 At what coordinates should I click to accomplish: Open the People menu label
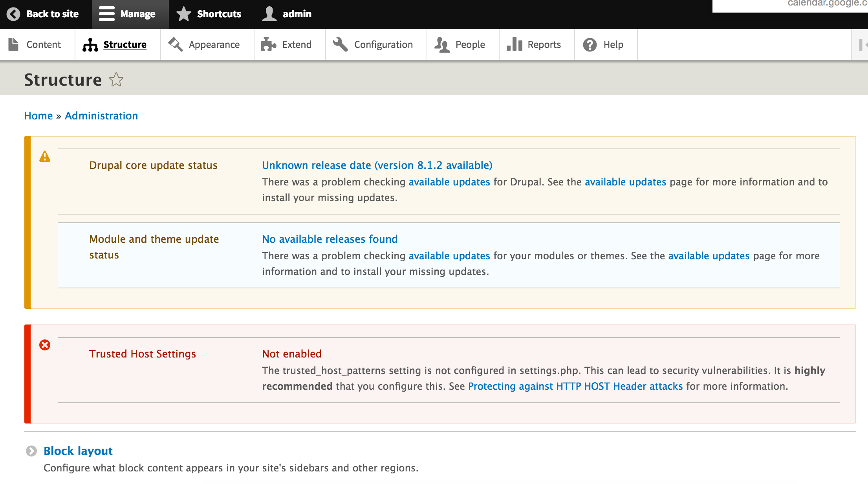pyautogui.click(x=471, y=45)
